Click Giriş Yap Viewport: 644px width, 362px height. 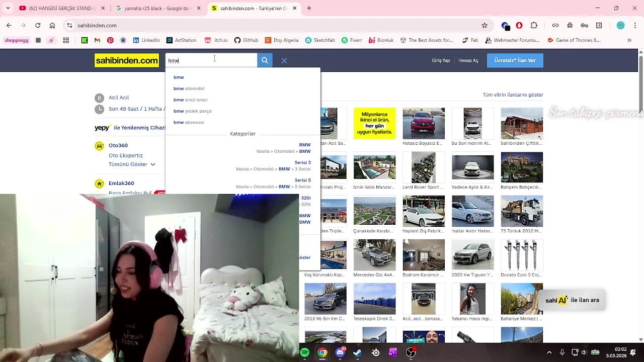441,60
